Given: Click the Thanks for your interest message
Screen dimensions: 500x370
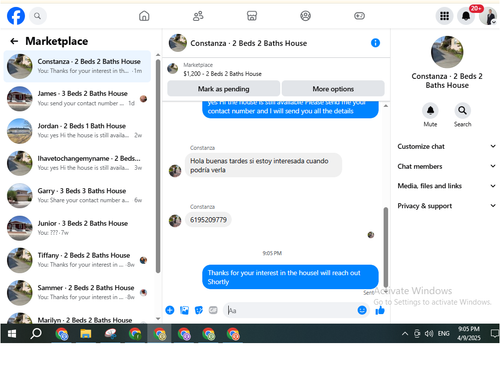Looking at the screenshot, I should coord(290,277).
